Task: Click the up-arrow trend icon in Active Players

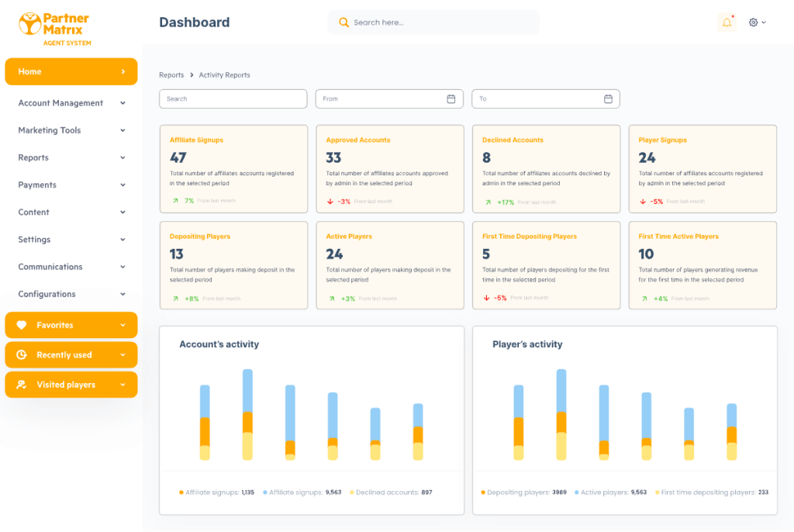Action: click(332, 299)
